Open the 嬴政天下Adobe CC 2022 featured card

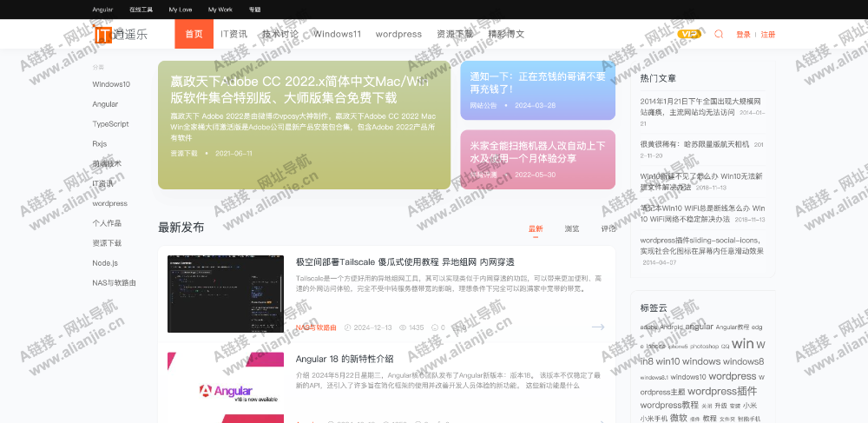pyautogui.click(x=304, y=125)
